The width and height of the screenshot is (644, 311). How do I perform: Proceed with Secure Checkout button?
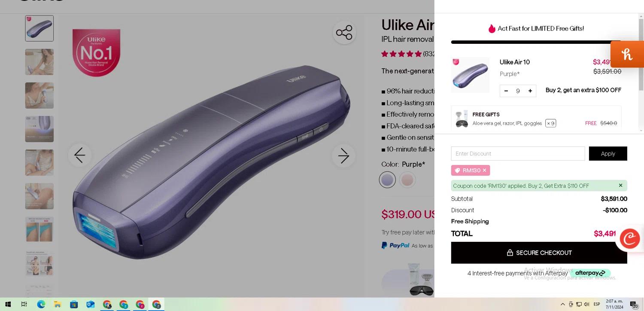(539, 253)
